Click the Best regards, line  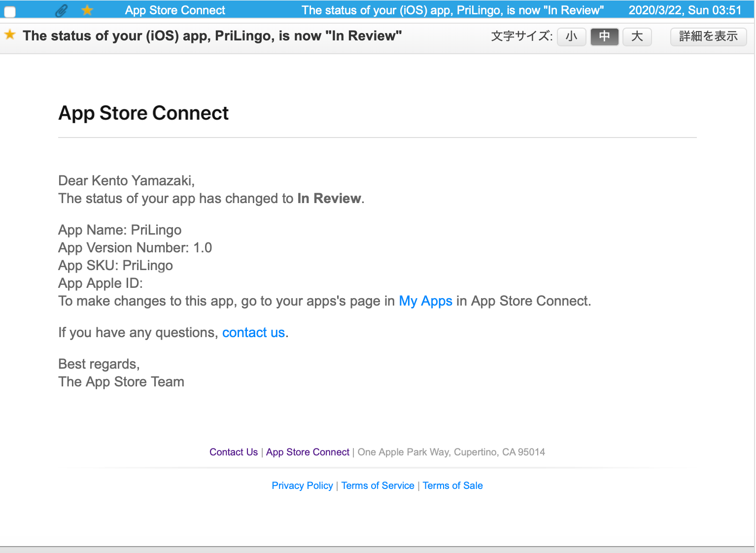99,364
